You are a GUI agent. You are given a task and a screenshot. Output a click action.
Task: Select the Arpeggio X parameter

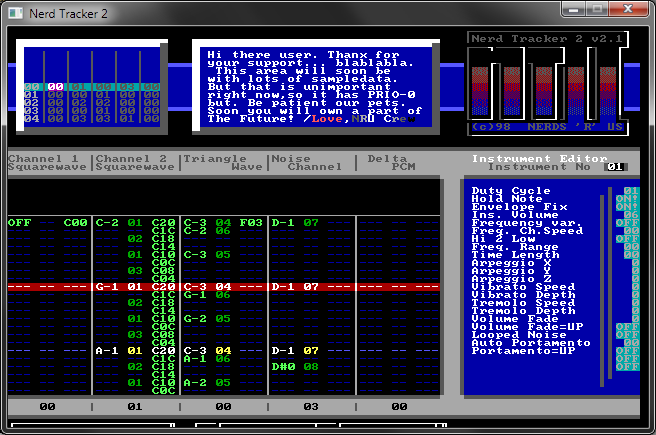point(511,263)
